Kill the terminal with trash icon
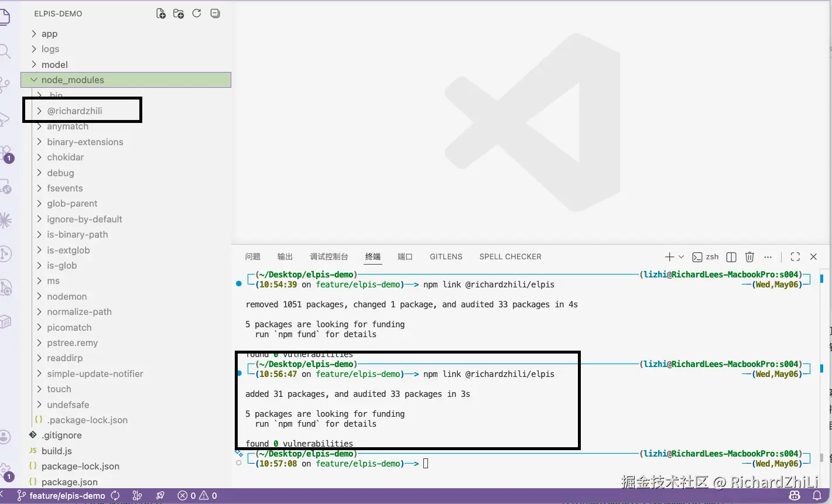The height and width of the screenshot is (504, 832). [749, 256]
